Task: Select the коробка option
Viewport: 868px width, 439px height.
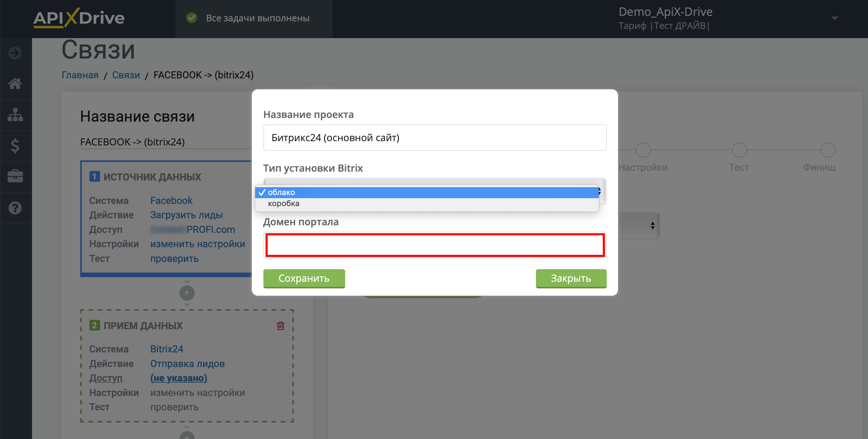Action: pyautogui.click(x=427, y=203)
